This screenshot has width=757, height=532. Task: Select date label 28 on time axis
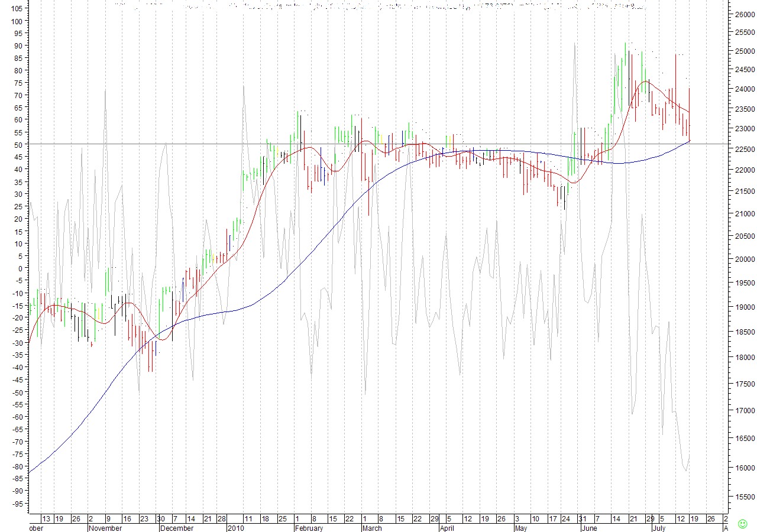[221, 519]
